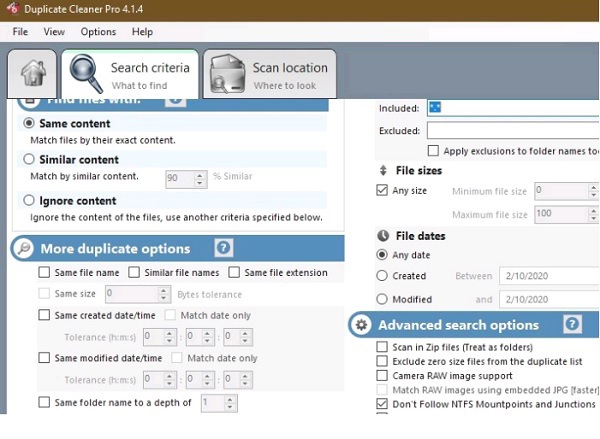Select the Similar content radio button

[x=29, y=159]
